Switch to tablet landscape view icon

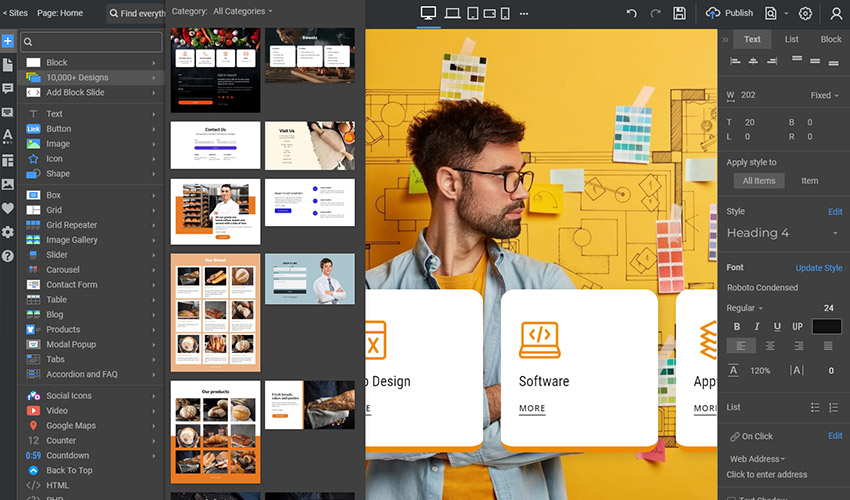(490, 14)
